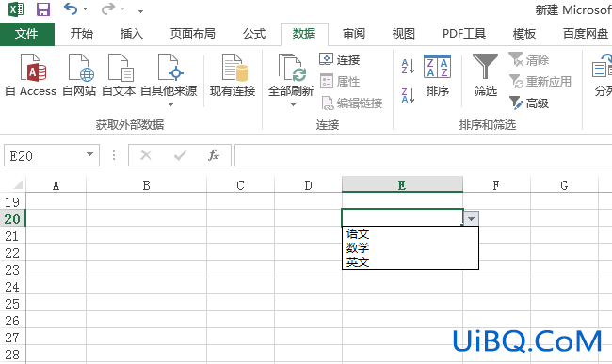
Task: Select row 19 header
Action: pos(12,202)
